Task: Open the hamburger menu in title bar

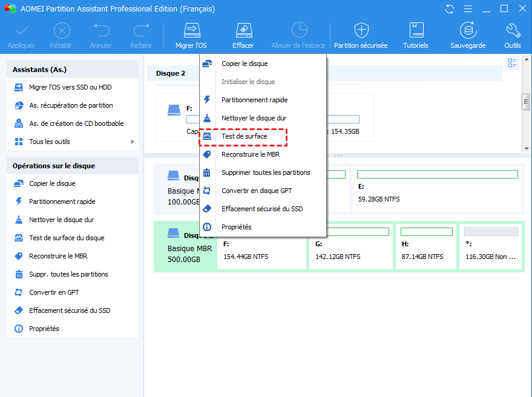Action: (468, 9)
